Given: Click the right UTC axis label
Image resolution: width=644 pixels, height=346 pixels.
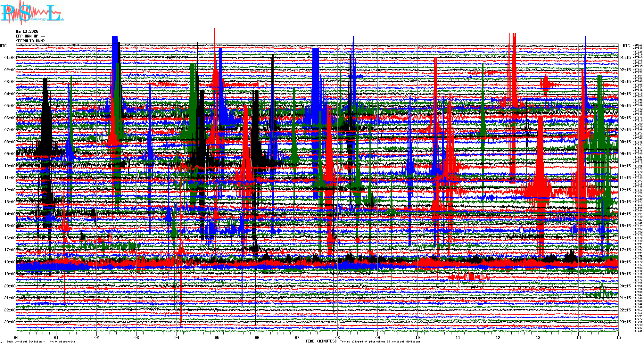Looking at the screenshot, I should tap(626, 46).
